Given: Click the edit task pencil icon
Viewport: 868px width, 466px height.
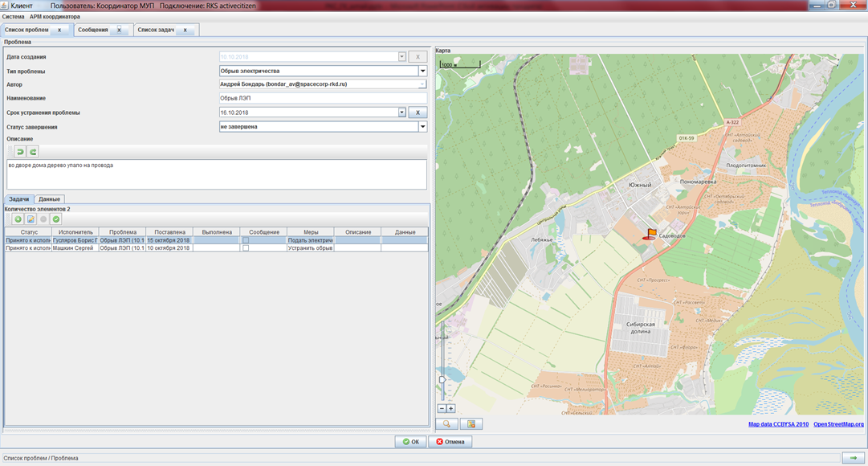Looking at the screenshot, I should pos(31,219).
